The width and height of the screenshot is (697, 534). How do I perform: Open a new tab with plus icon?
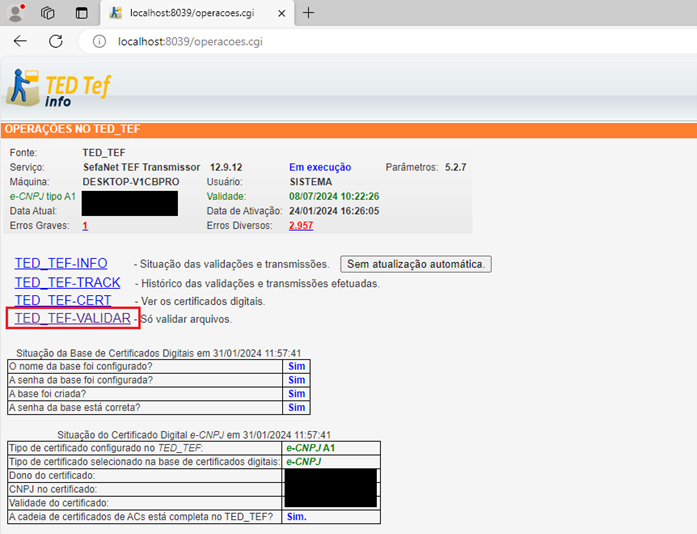click(308, 13)
